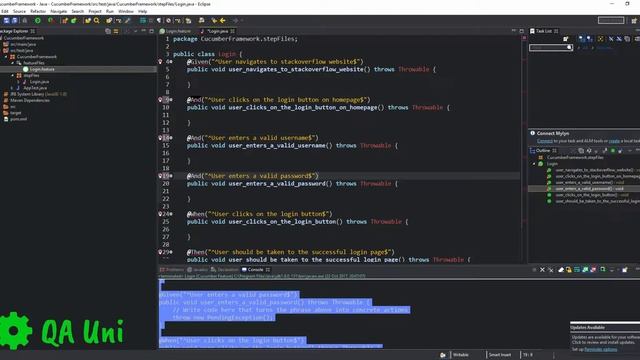Screen dimensions: 640x360
Task: Click the Save icon in toolbar
Action: [x=7, y=20]
